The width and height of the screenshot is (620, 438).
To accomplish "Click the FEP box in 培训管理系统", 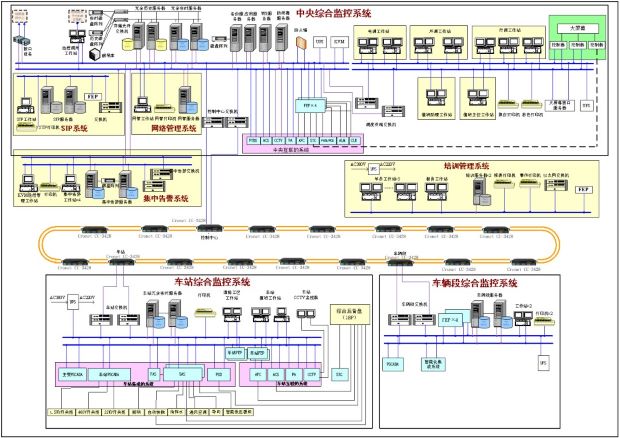I will coord(584,190).
